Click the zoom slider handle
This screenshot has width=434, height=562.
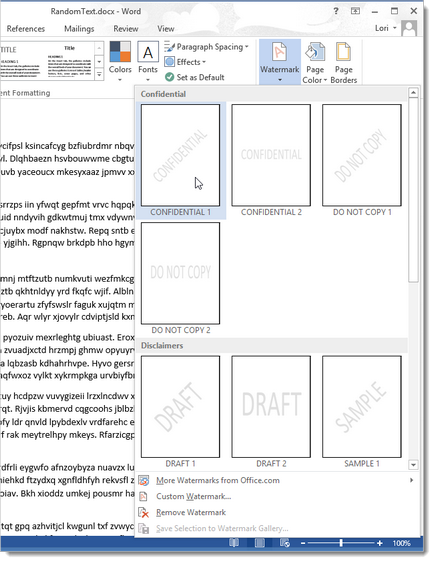pos(341,543)
